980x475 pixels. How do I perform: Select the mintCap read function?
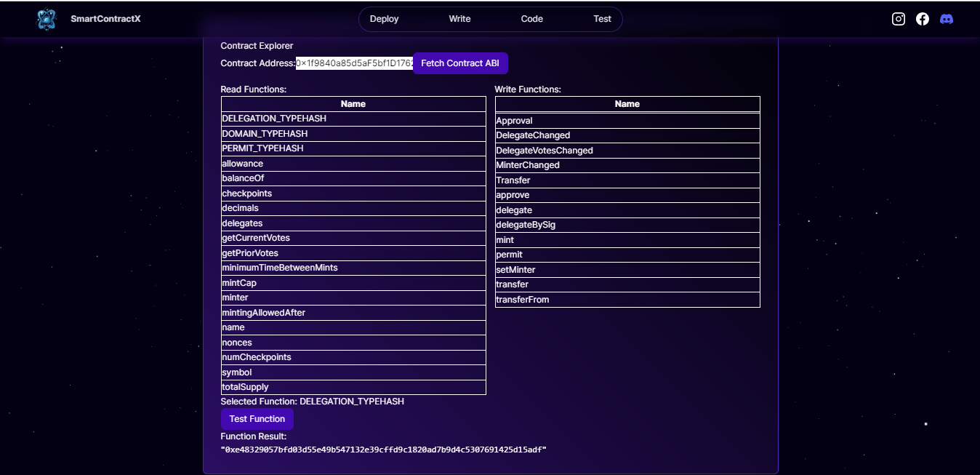pos(353,283)
